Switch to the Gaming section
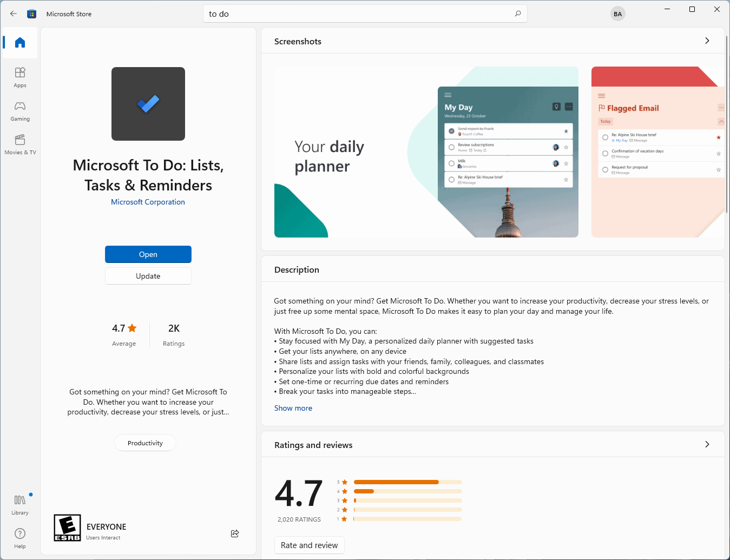730x560 pixels. [x=19, y=111]
